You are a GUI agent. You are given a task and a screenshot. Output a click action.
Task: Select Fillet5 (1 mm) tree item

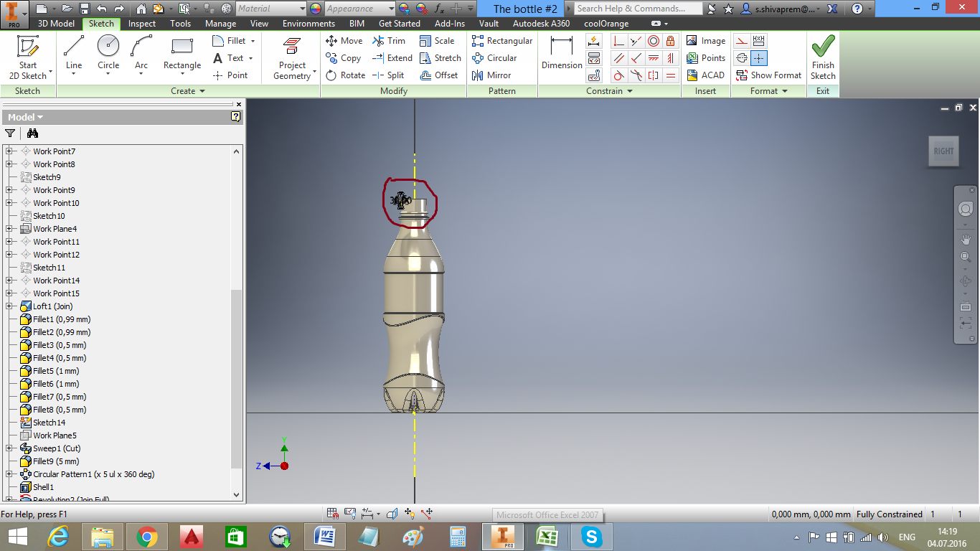click(56, 371)
